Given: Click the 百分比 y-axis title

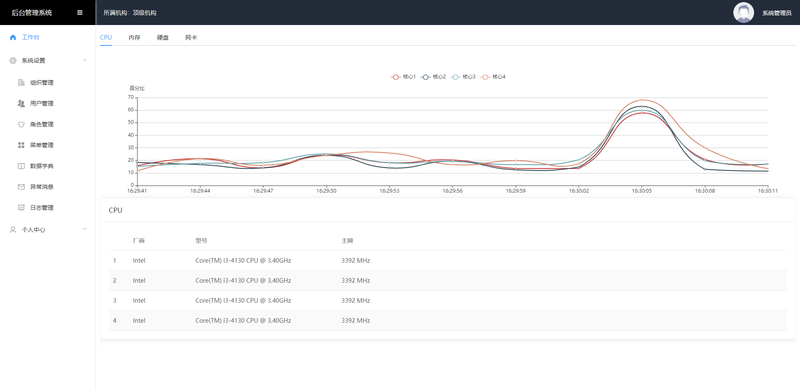Looking at the screenshot, I should click(137, 88).
